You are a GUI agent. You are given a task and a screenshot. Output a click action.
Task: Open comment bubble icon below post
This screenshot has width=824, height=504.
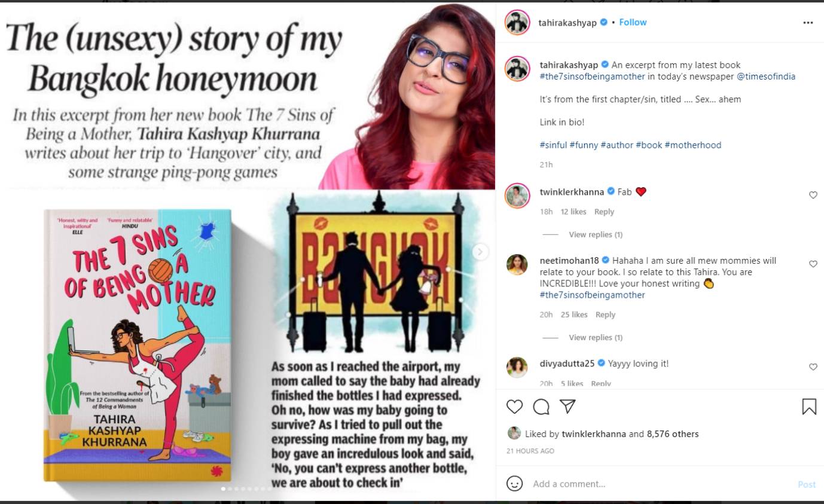[x=541, y=407]
